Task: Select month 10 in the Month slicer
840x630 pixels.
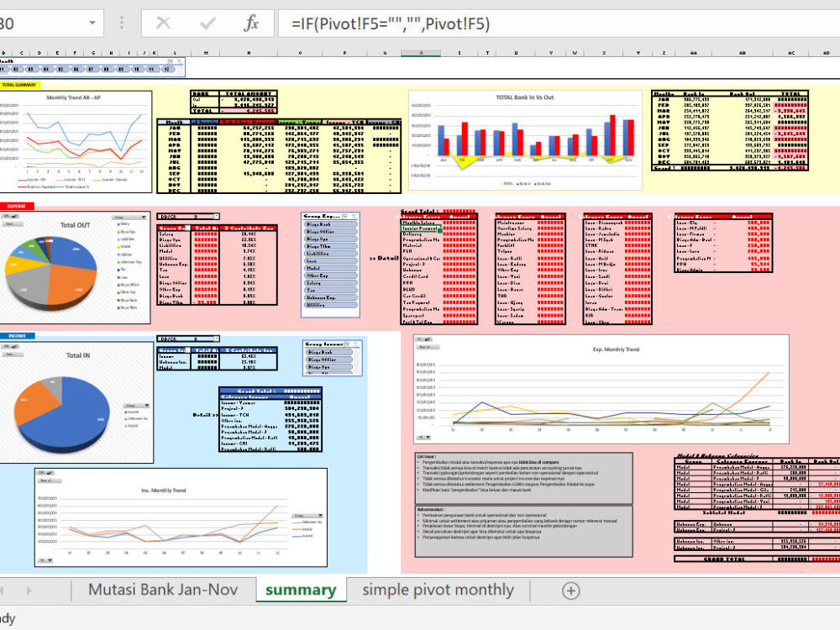Action: pos(137,69)
